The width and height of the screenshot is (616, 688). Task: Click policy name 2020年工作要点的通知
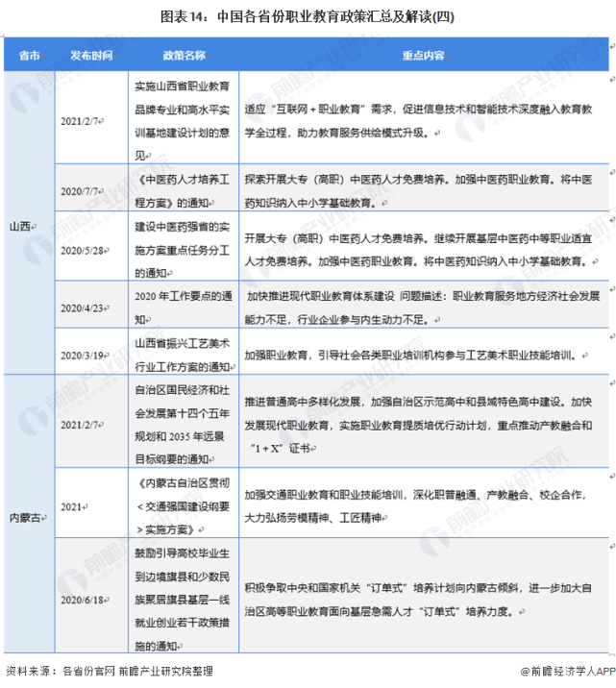point(183,307)
